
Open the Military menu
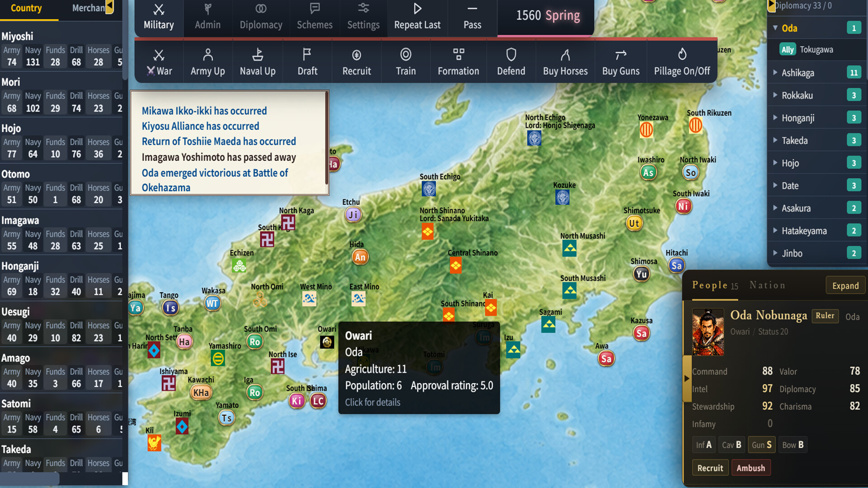click(x=159, y=17)
